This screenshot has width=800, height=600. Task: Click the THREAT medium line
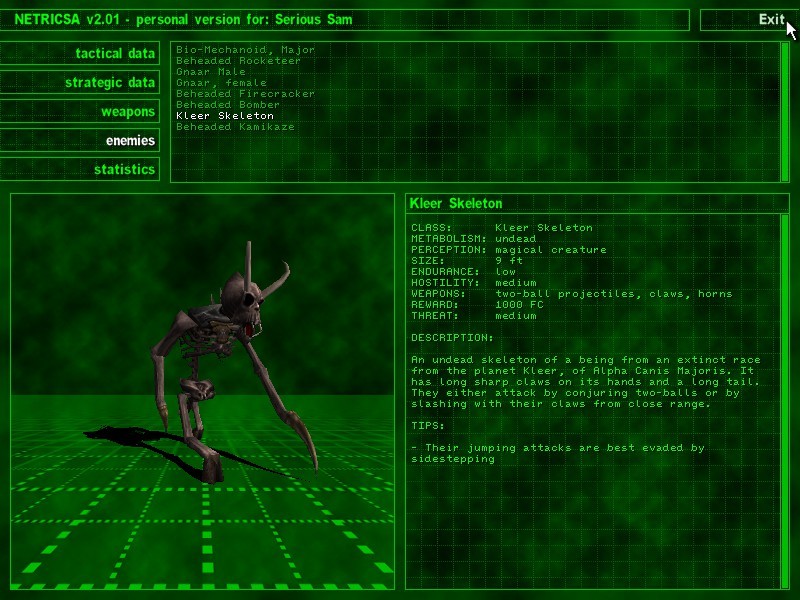tap(473, 316)
